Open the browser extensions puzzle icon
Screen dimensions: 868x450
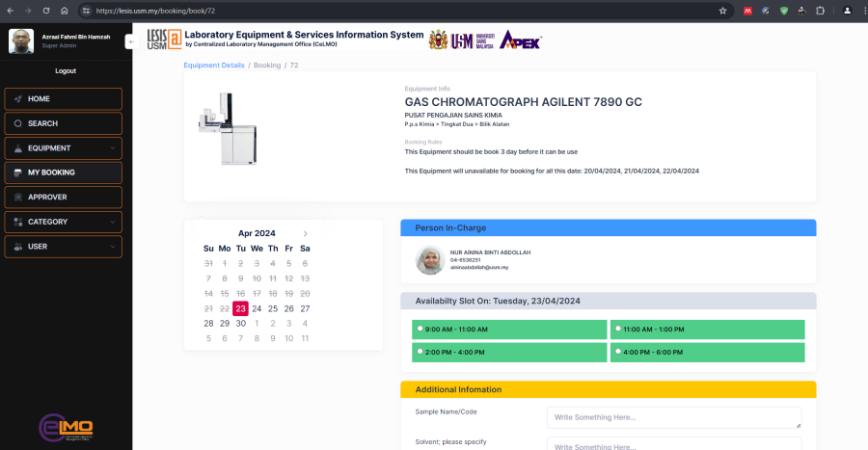click(821, 11)
